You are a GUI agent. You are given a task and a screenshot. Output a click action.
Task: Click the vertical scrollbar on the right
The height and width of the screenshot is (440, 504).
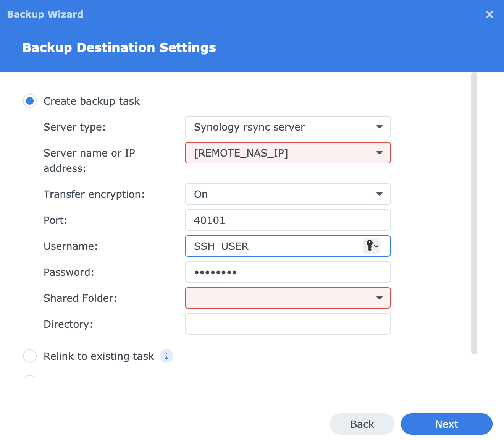(x=474, y=213)
